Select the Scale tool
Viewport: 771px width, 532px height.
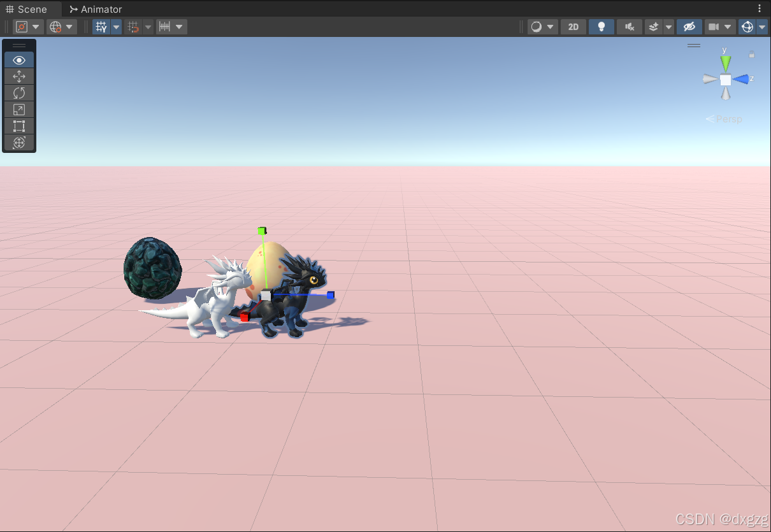click(19, 110)
